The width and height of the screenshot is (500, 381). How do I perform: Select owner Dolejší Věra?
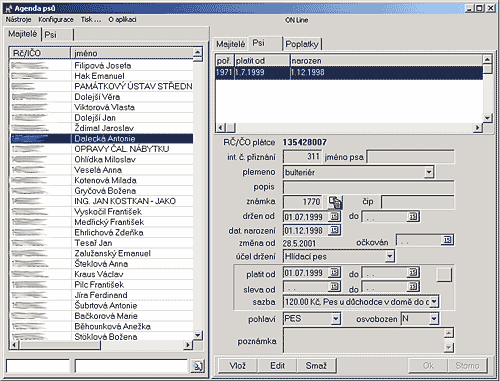(102, 97)
